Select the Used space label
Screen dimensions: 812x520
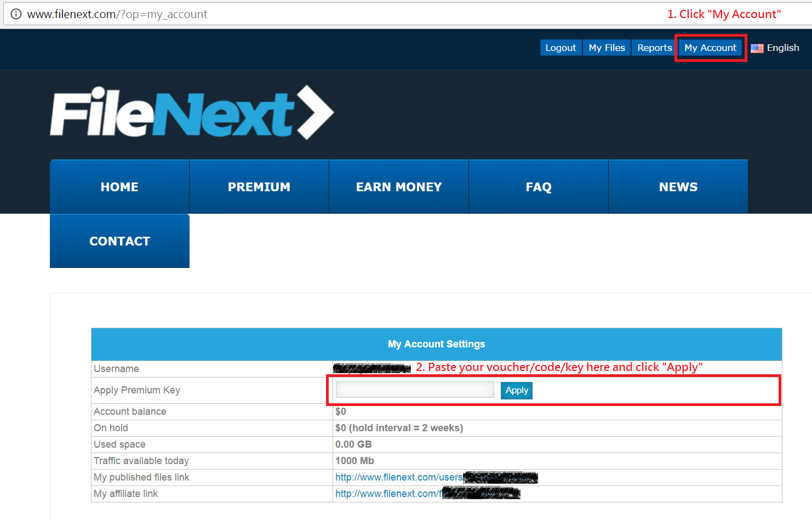pos(119,444)
